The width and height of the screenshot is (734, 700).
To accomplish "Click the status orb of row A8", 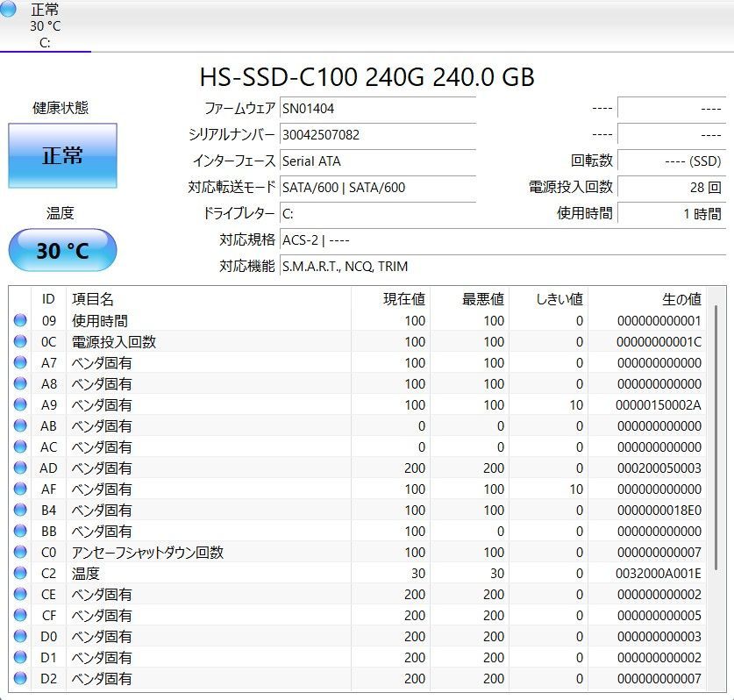I will click(20, 383).
